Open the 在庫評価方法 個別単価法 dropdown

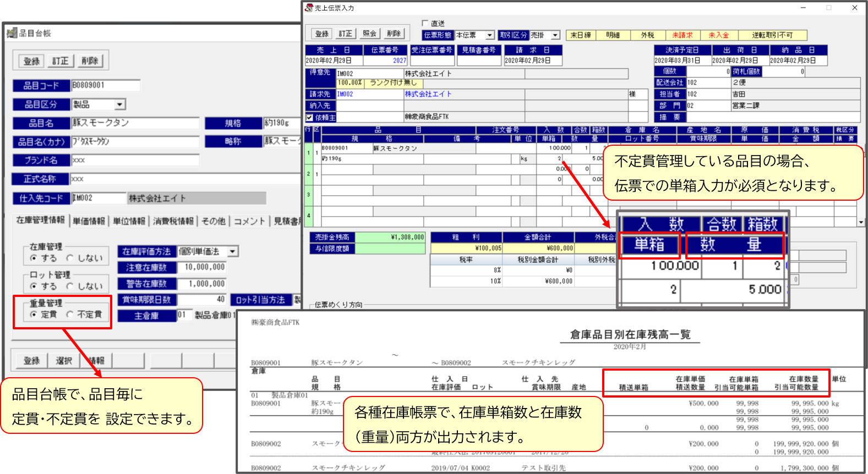[x=233, y=251]
